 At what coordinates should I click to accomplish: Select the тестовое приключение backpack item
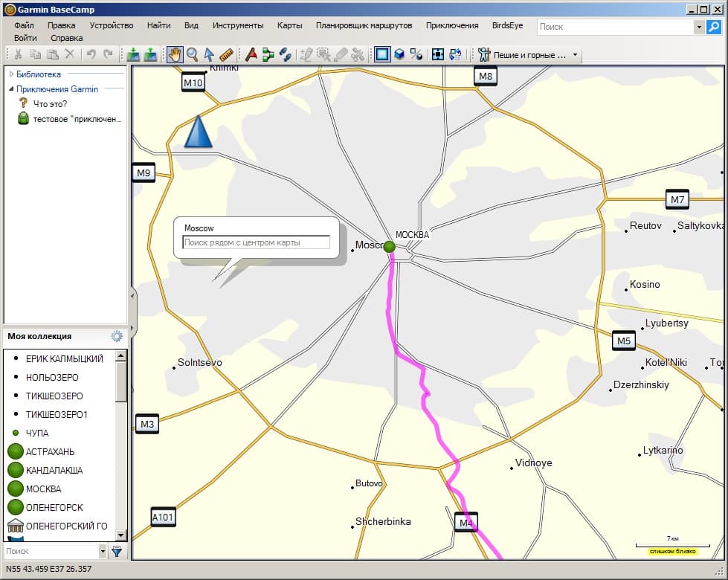click(70, 119)
